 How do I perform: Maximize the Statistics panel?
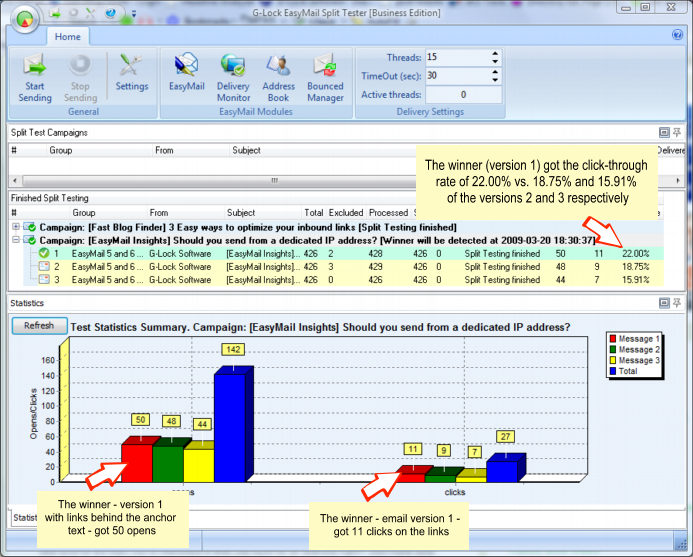point(664,303)
